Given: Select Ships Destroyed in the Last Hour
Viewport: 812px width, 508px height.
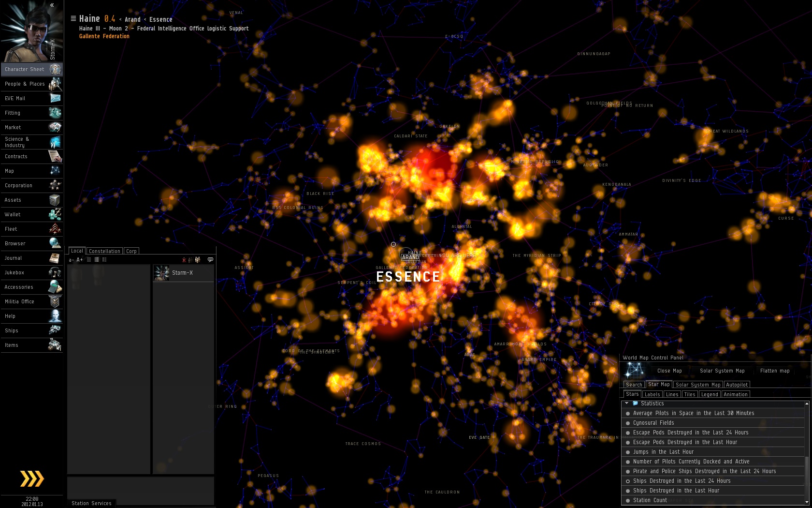Looking at the screenshot, I should click(713, 491).
